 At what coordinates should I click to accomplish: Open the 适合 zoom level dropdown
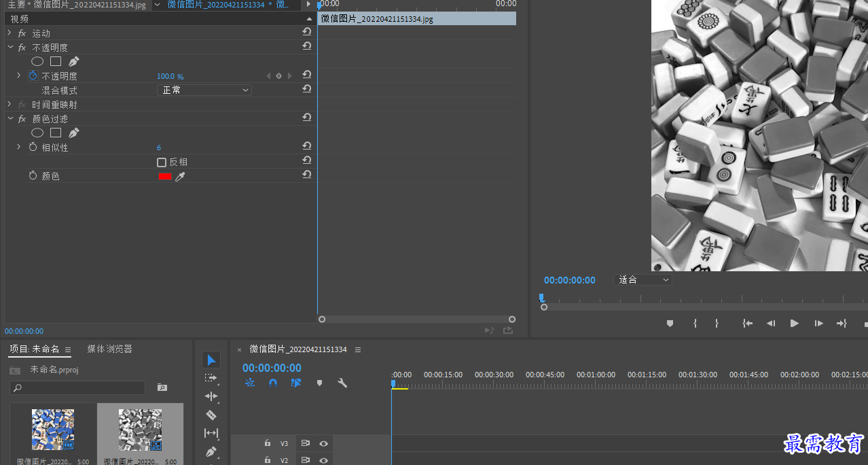coord(643,280)
